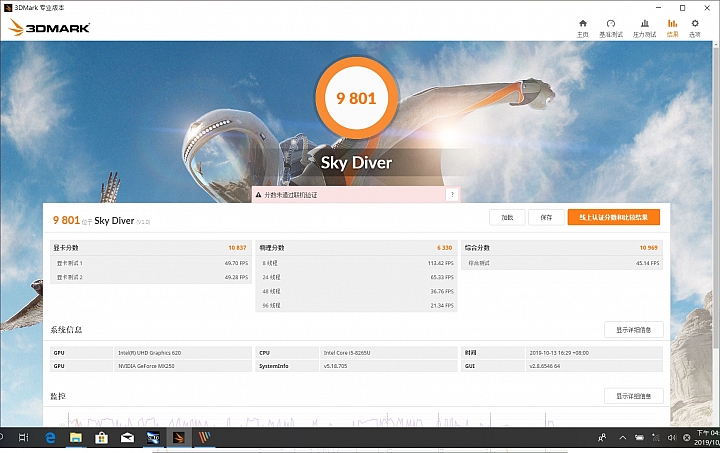Show details button for 系统信息 section
Screen dimensions: 720x453
point(634,330)
